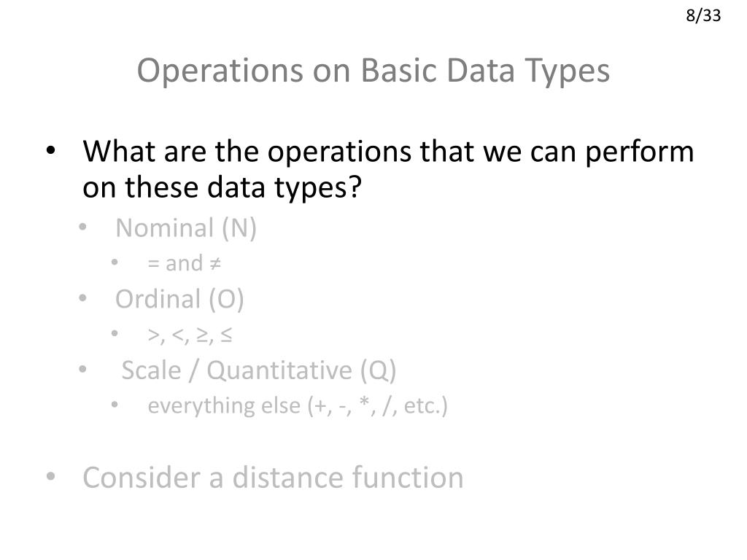
Task: Click the 8/33 slide number
Action: (x=703, y=16)
